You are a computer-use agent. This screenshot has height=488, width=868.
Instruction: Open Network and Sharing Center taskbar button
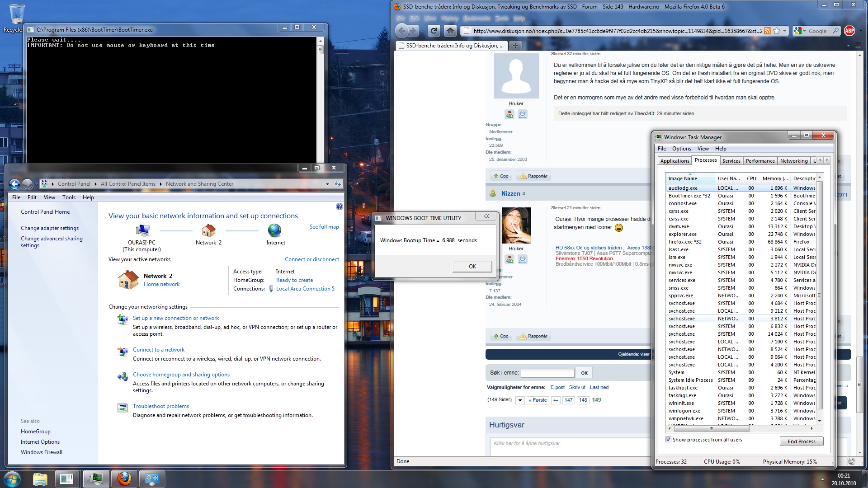tap(152, 479)
